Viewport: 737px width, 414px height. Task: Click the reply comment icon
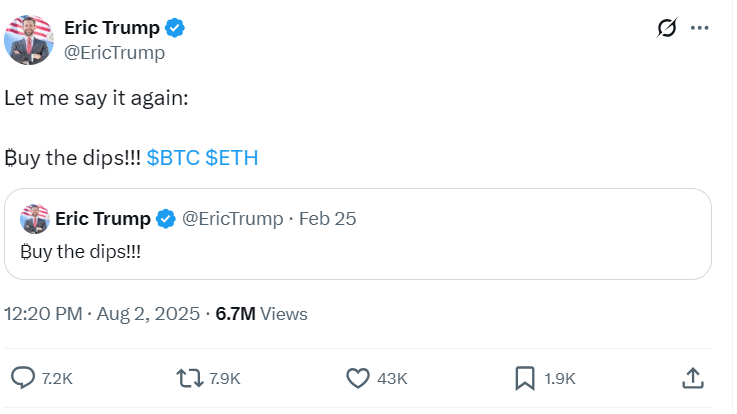[x=23, y=378]
